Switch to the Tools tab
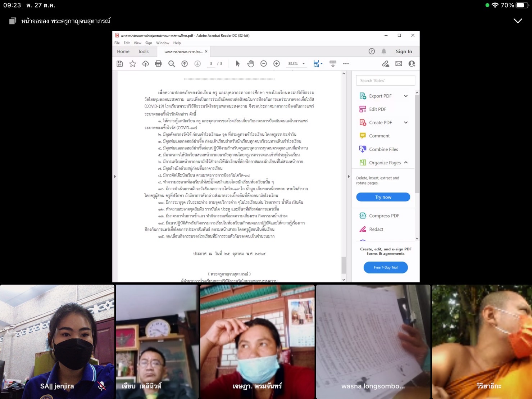 pos(143,51)
